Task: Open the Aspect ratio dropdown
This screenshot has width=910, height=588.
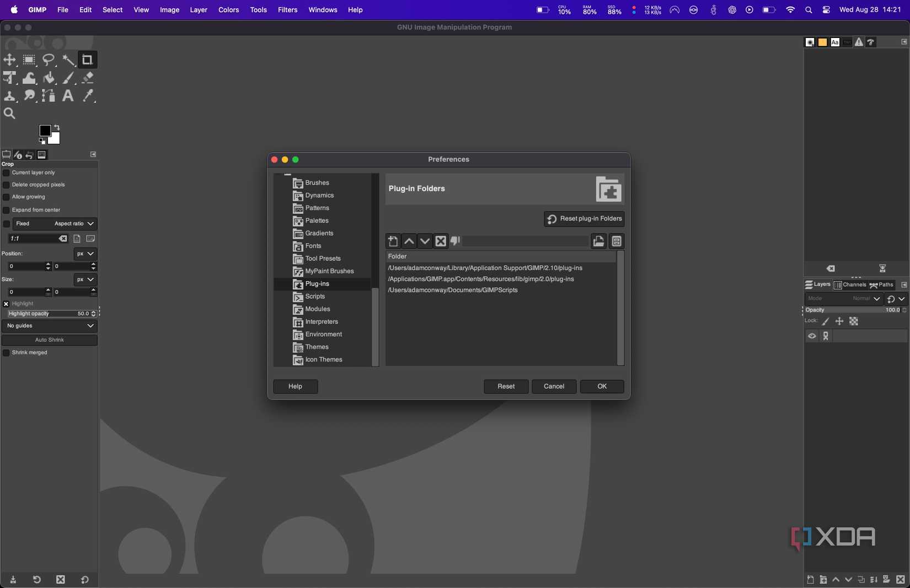Action: (x=71, y=224)
